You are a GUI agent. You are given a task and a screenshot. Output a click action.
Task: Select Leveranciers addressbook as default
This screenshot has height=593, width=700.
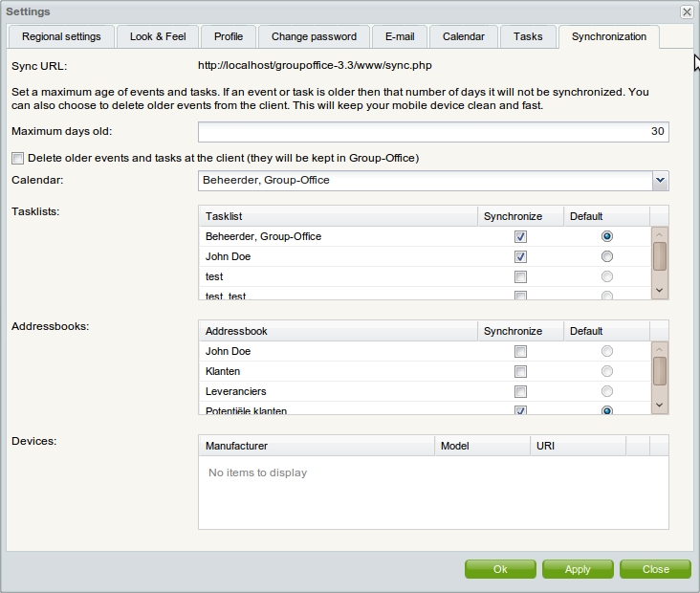(x=606, y=391)
